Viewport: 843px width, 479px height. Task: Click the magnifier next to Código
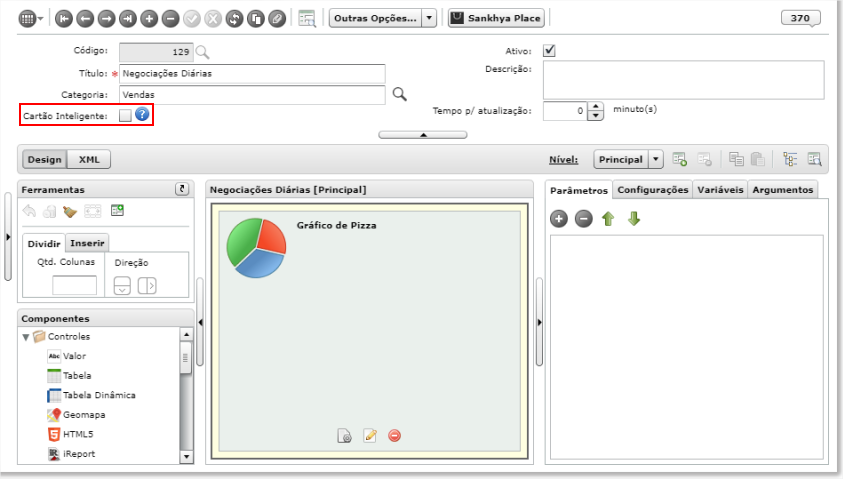pyautogui.click(x=203, y=52)
